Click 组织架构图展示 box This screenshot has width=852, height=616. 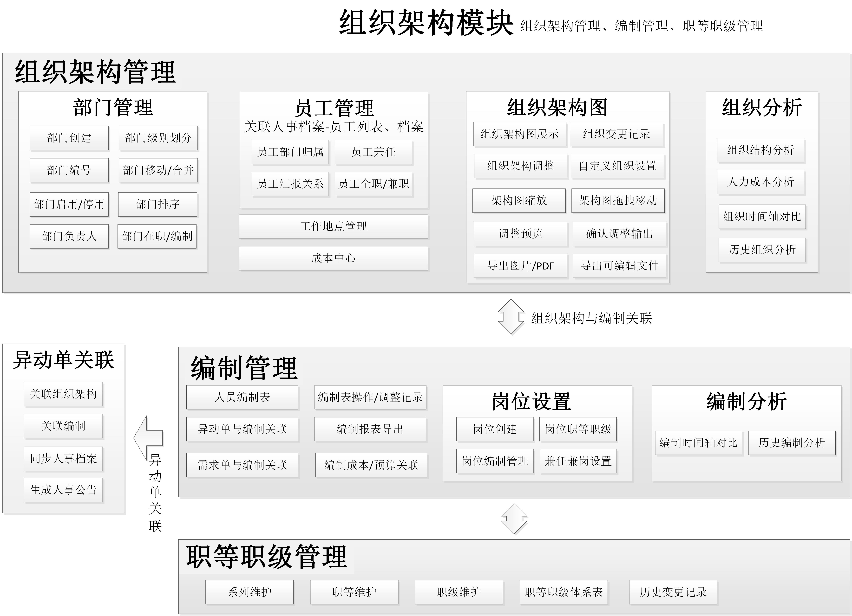(x=520, y=134)
